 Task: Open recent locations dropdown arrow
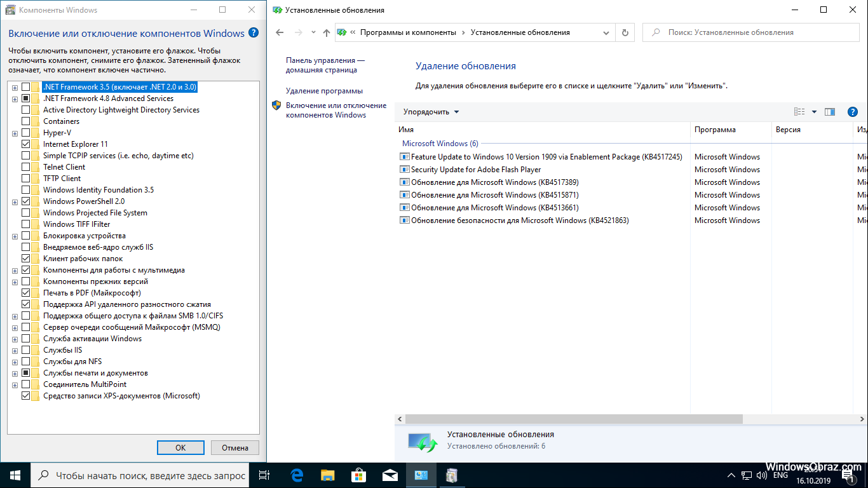click(313, 32)
